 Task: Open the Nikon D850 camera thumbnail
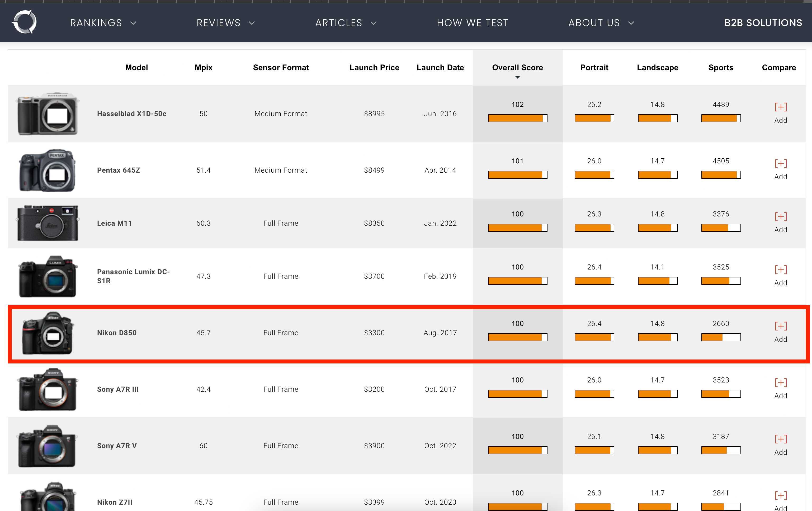(48, 333)
